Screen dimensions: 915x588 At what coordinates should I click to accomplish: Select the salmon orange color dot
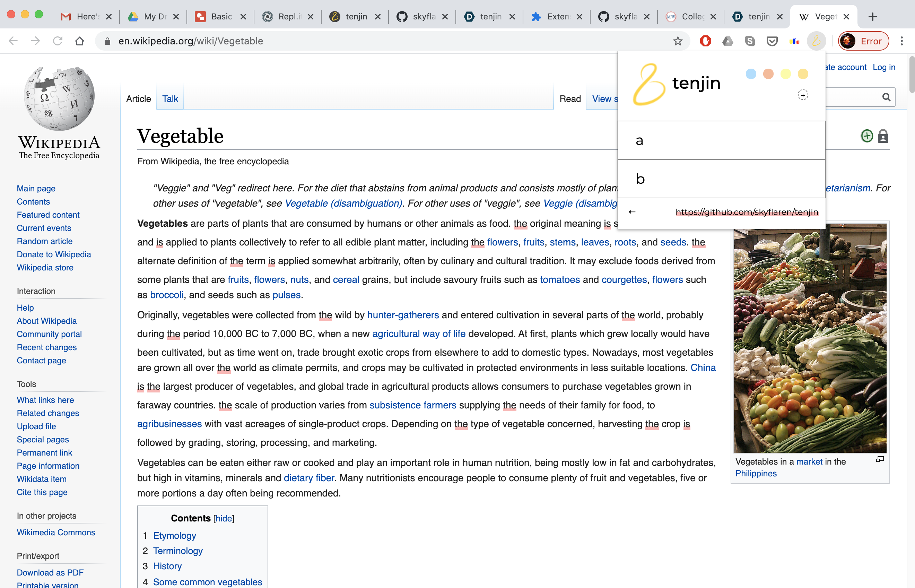click(768, 74)
